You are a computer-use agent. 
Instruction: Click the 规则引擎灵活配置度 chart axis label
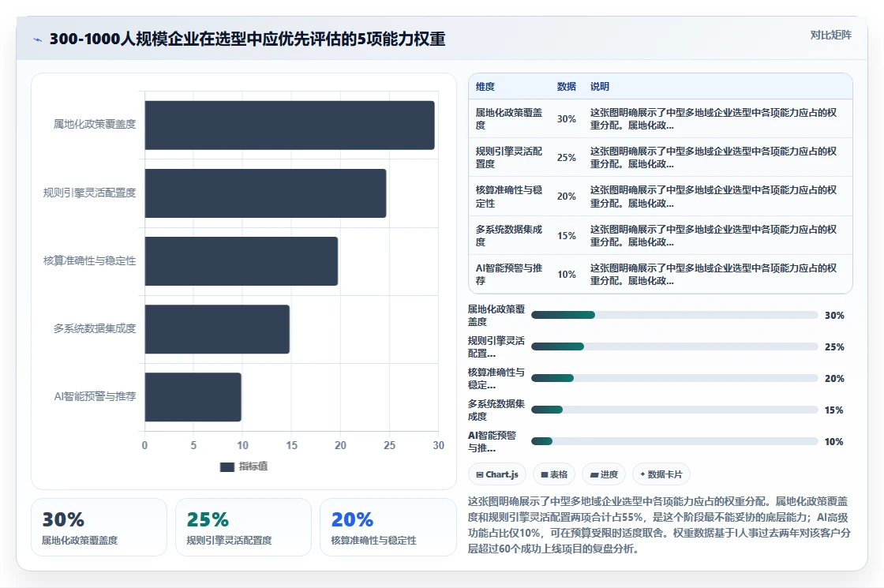click(90, 193)
